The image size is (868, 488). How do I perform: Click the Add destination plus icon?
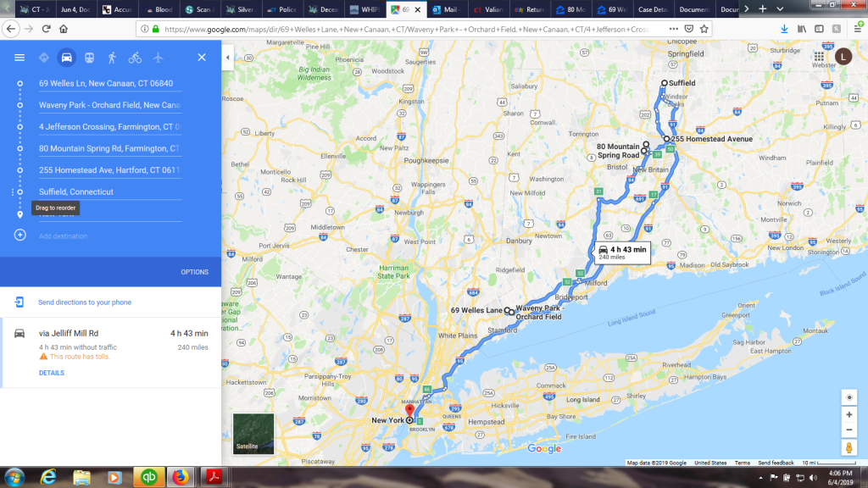pos(20,236)
